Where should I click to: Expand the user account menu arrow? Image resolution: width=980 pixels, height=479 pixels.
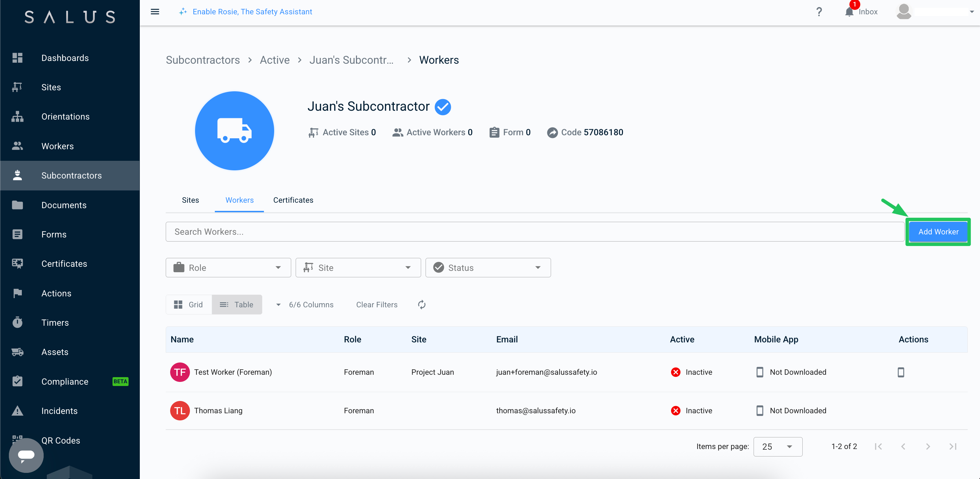pos(971,12)
